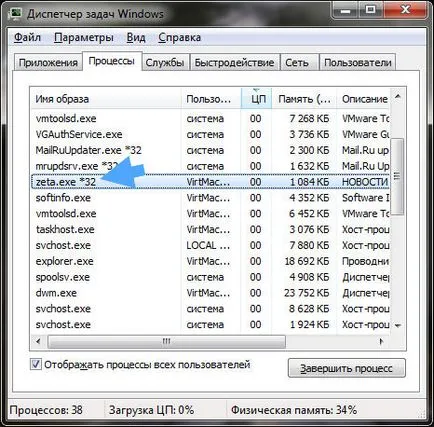The height and width of the screenshot is (427, 434).
Task: Sort by the Память column header
Action: (x=304, y=99)
